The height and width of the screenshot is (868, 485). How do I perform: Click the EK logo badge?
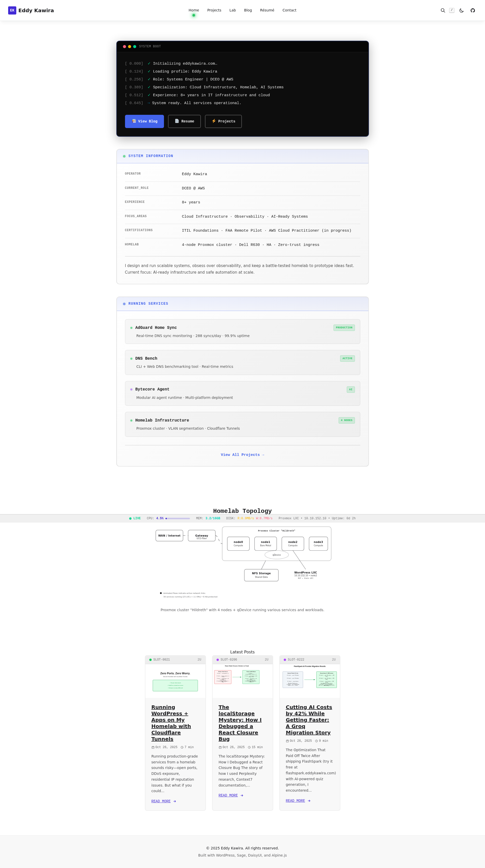(x=12, y=10)
